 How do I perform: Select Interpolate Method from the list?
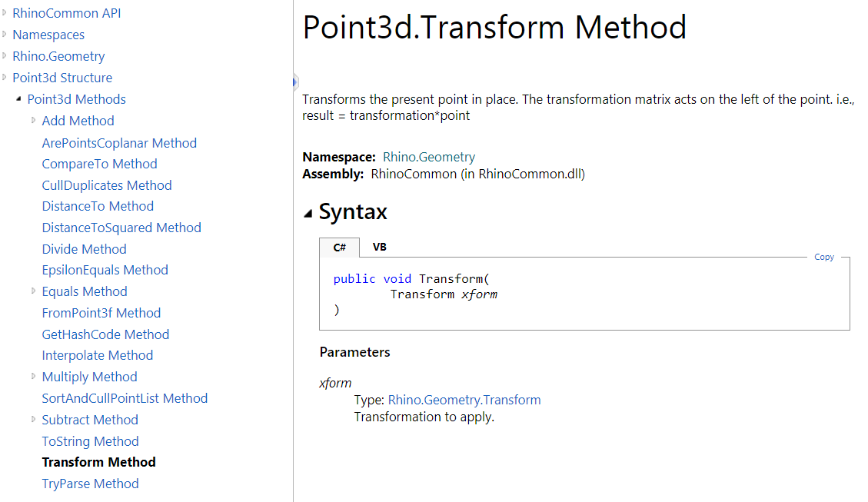click(98, 355)
